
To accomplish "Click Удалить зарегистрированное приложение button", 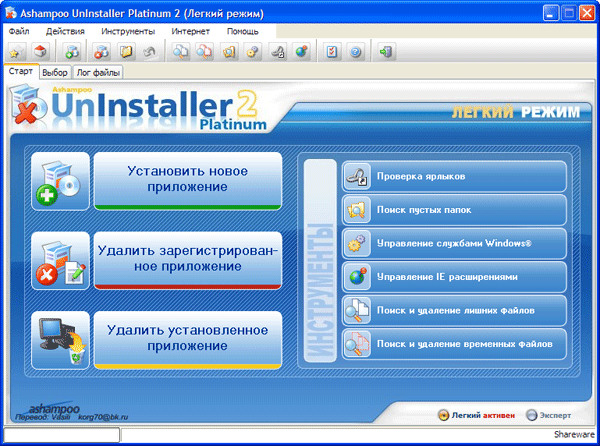I will [188, 260].
